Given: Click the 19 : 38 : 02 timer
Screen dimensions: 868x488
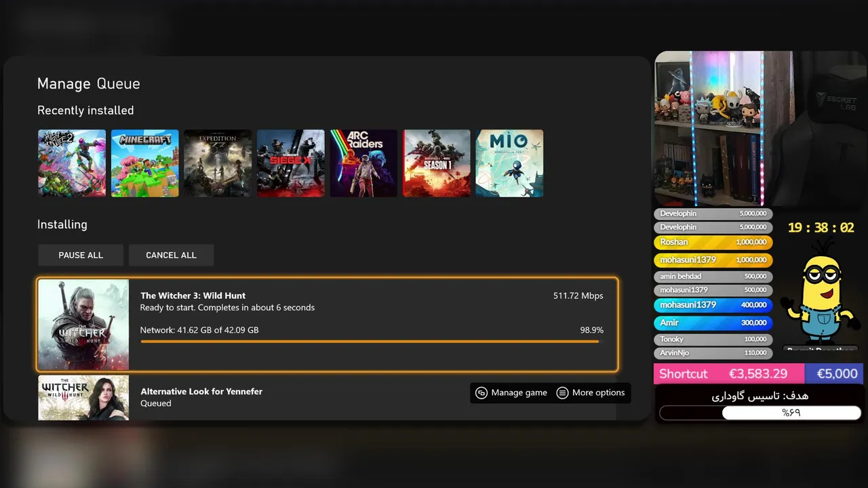Looking at the screenshot, I should click(821, 228).
